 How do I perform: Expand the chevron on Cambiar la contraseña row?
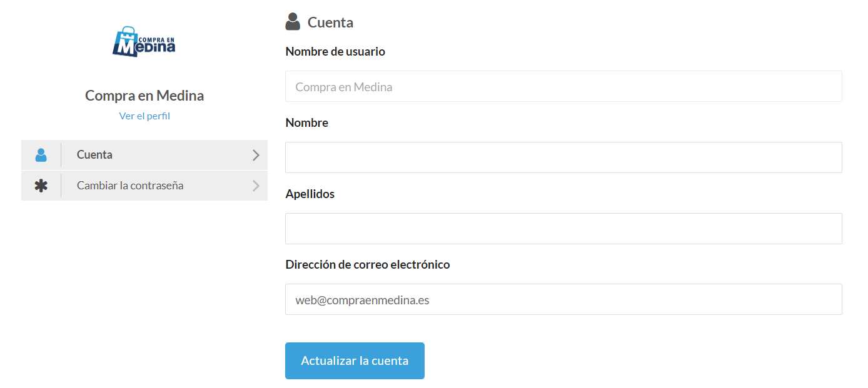click(255, 186)
